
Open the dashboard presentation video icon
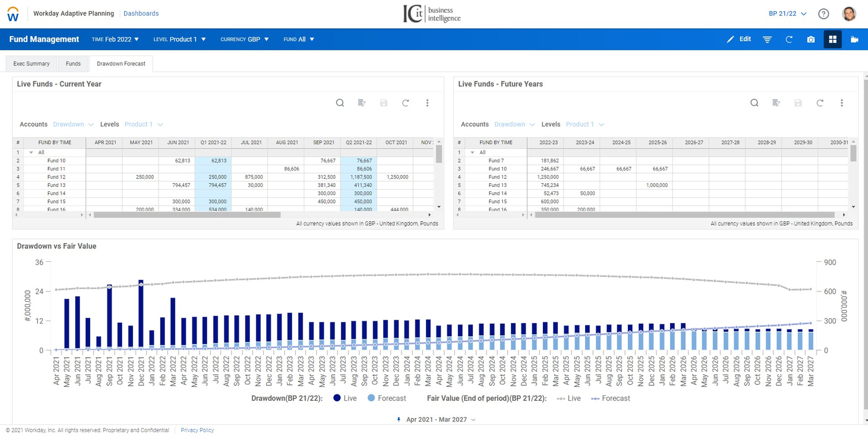click(x=855, y=39)
